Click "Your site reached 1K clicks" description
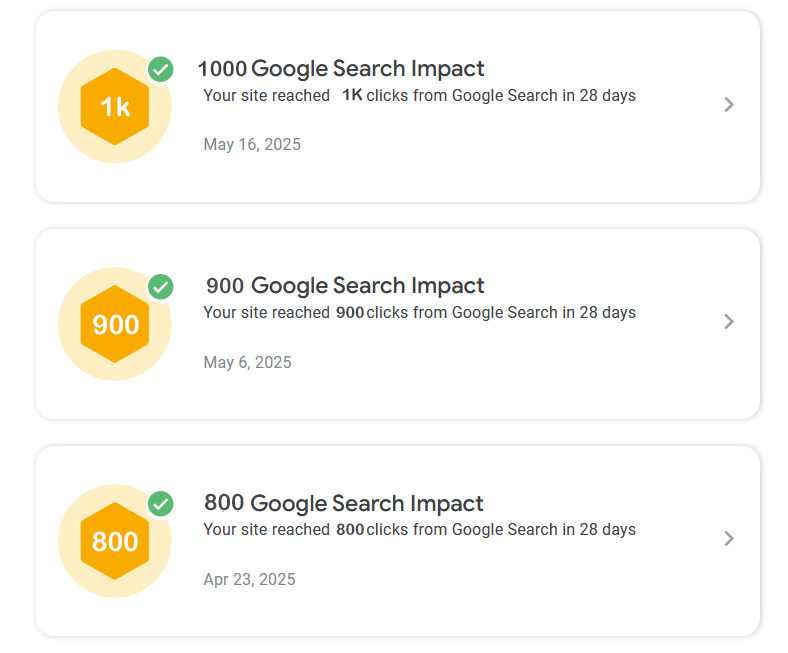This screenshot has width=788, height=653. tap(419, 96)
